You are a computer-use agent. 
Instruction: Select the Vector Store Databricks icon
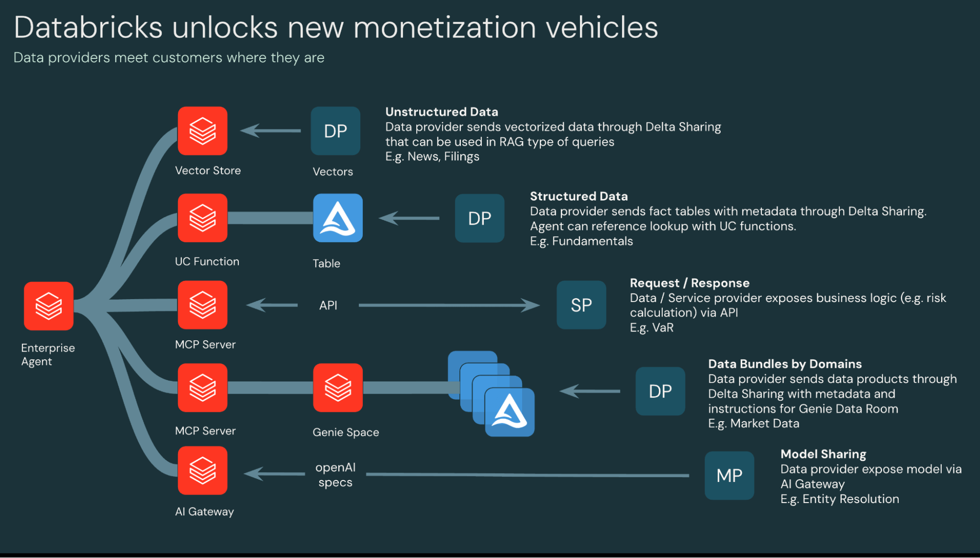202,131
